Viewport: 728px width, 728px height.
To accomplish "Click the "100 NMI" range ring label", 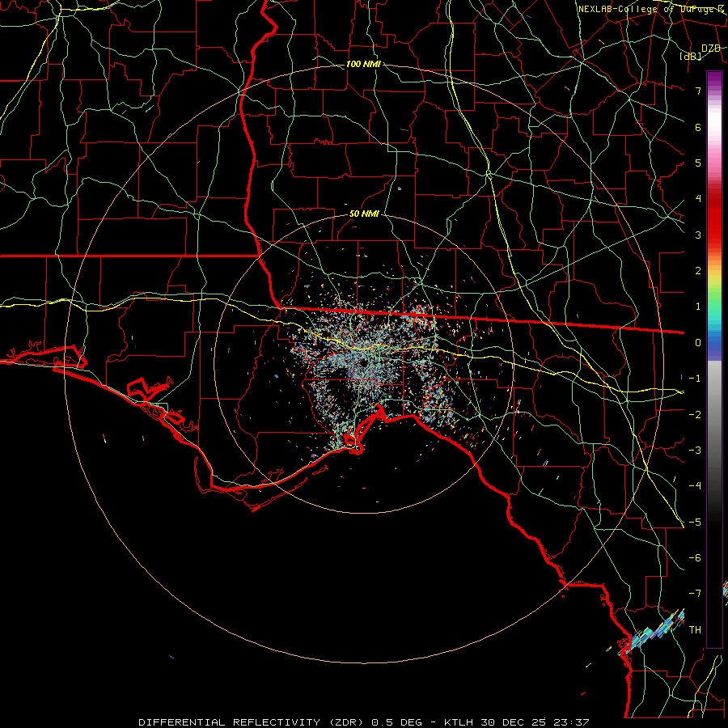I will pos(363,64).
